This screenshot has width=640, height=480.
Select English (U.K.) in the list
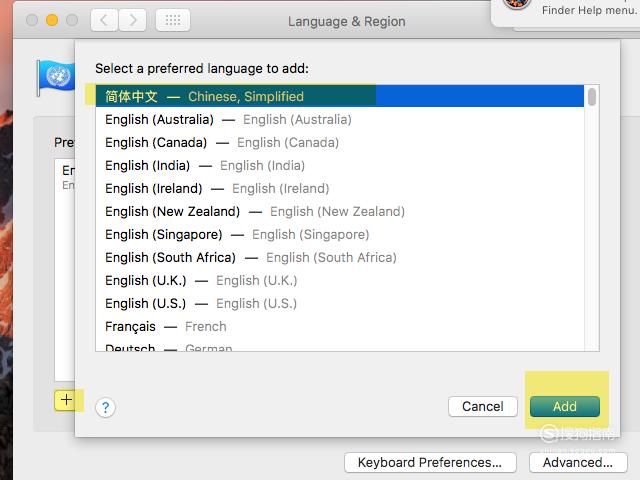click(x=340, y=280)
